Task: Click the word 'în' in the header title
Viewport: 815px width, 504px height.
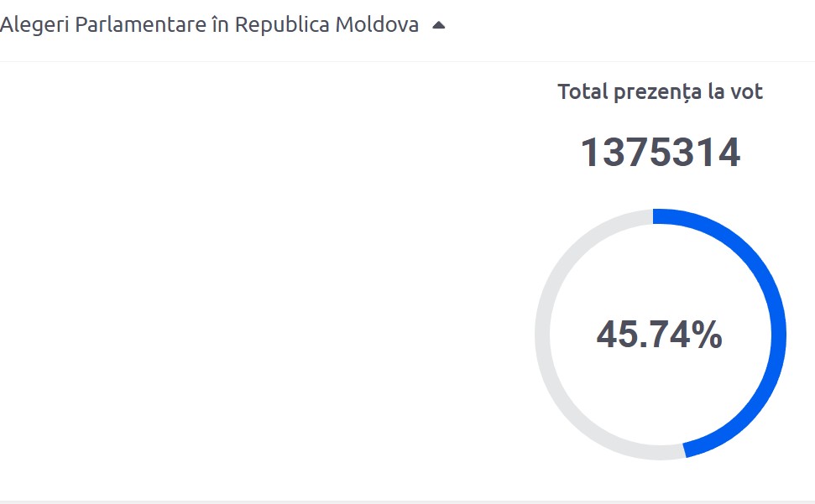Action: (x=219, y=25)
